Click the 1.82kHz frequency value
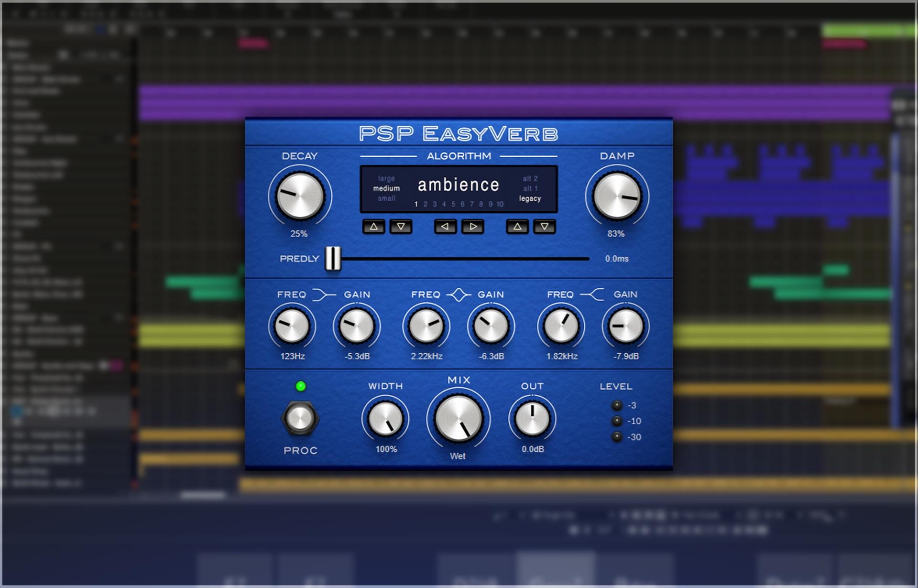The image size is (918, 588). [x=562, y=356]
